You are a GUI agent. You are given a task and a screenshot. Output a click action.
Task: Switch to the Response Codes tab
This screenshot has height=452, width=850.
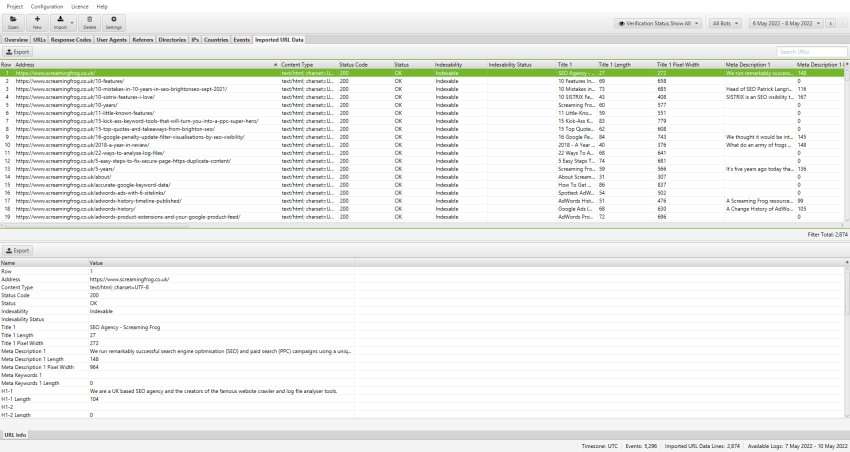71,40
